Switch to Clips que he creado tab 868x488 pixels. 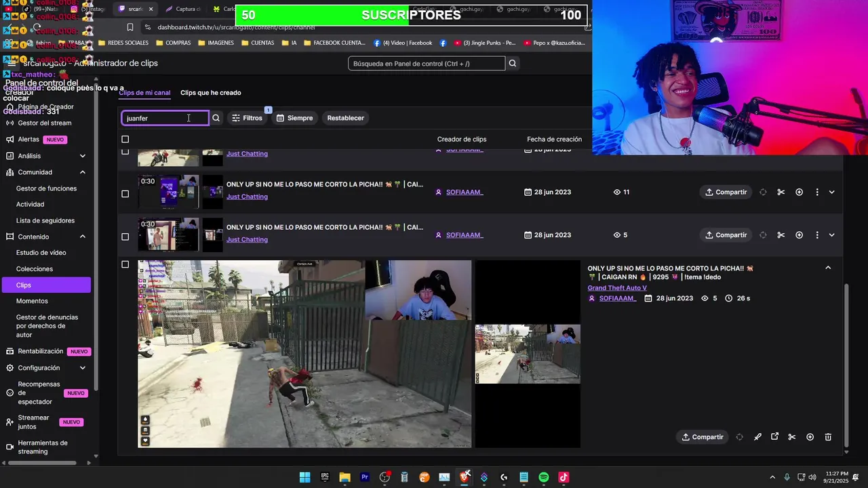pyautogui.click(x=211, y=93)
